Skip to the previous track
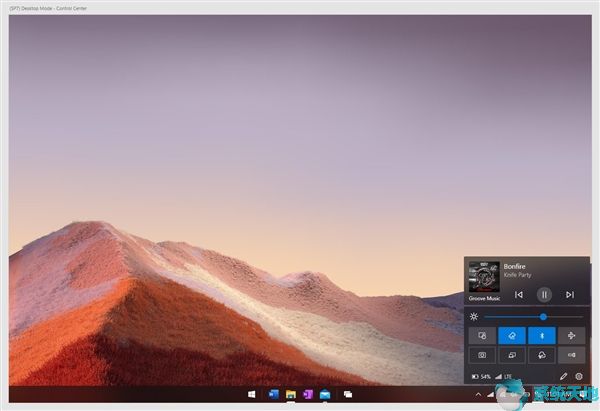 click(518, 294)
